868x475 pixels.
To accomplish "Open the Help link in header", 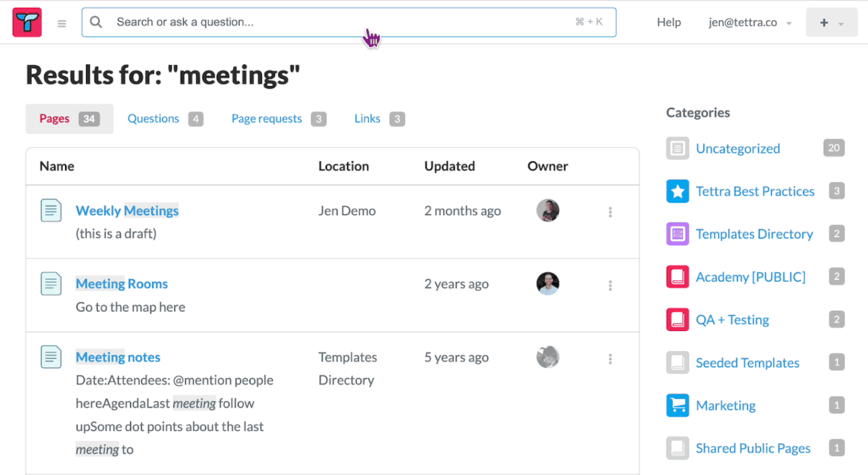I will click(668, 22).
